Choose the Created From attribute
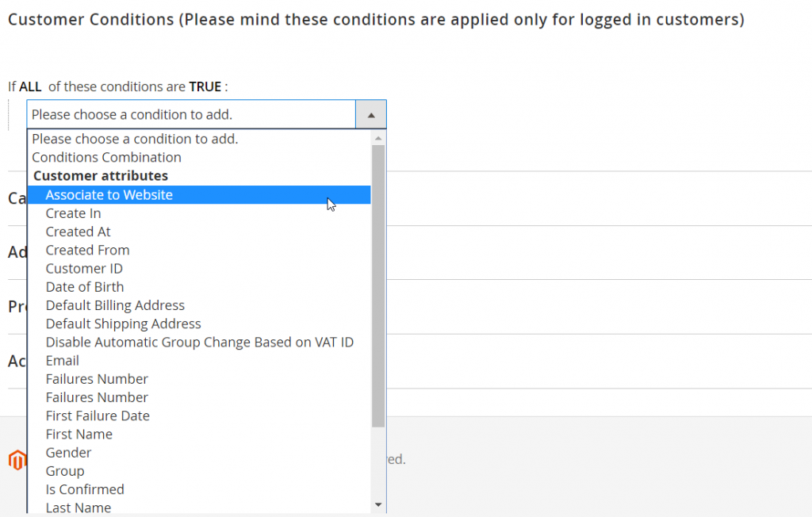812x517 pixels. tap(87, 250)
